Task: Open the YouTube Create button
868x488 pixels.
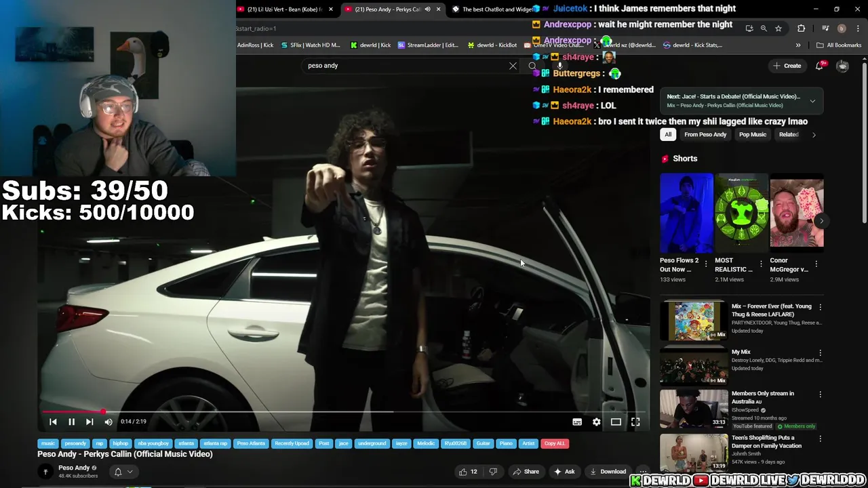Action: pyautogui.click(x=787, y=66)
